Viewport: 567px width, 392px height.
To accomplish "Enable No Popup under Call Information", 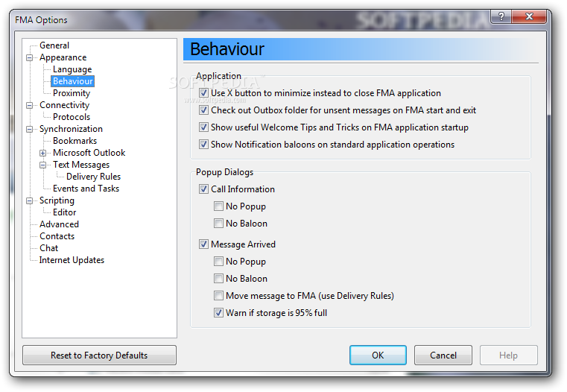I will [218, 206].
